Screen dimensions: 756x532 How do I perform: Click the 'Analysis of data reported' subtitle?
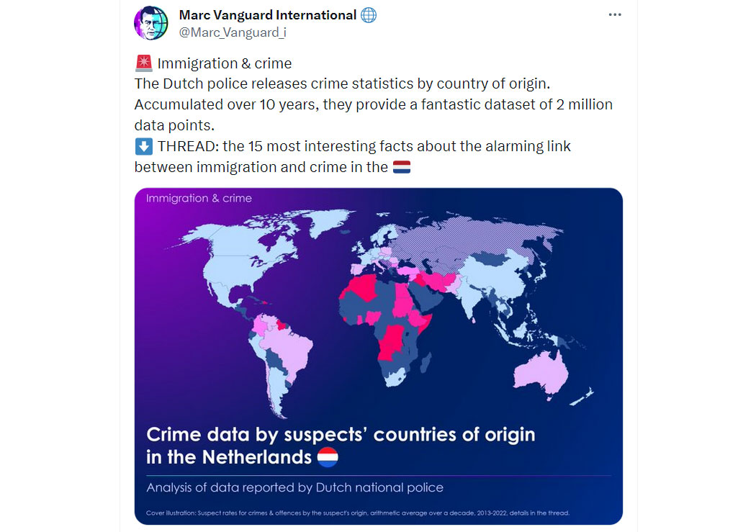294,487
